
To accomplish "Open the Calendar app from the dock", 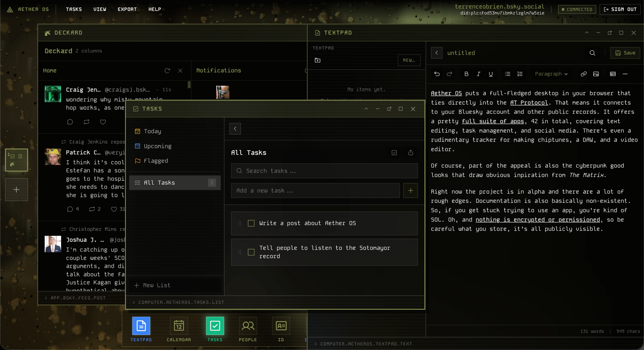I will [x=179, y=326].
